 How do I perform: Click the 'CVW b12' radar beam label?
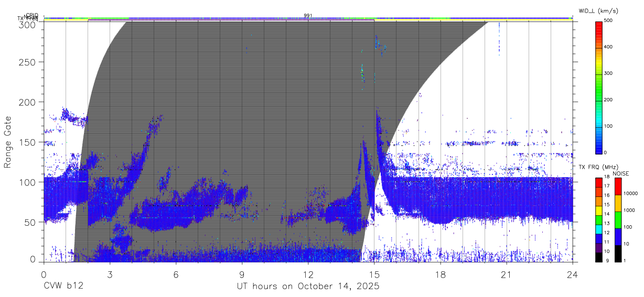click(x=63, y=287)
